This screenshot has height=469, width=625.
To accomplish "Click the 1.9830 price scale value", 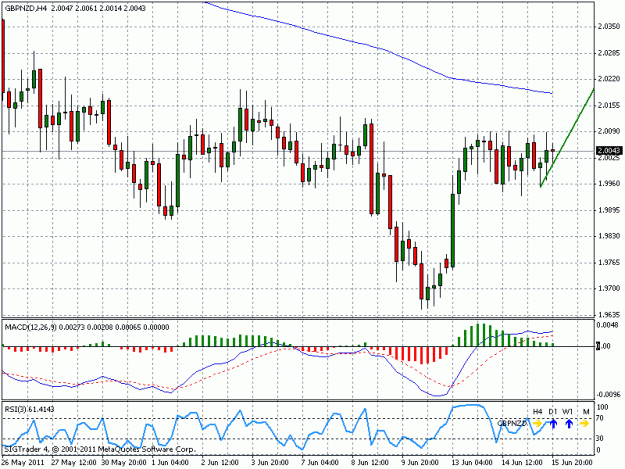I will pos(609,236).
